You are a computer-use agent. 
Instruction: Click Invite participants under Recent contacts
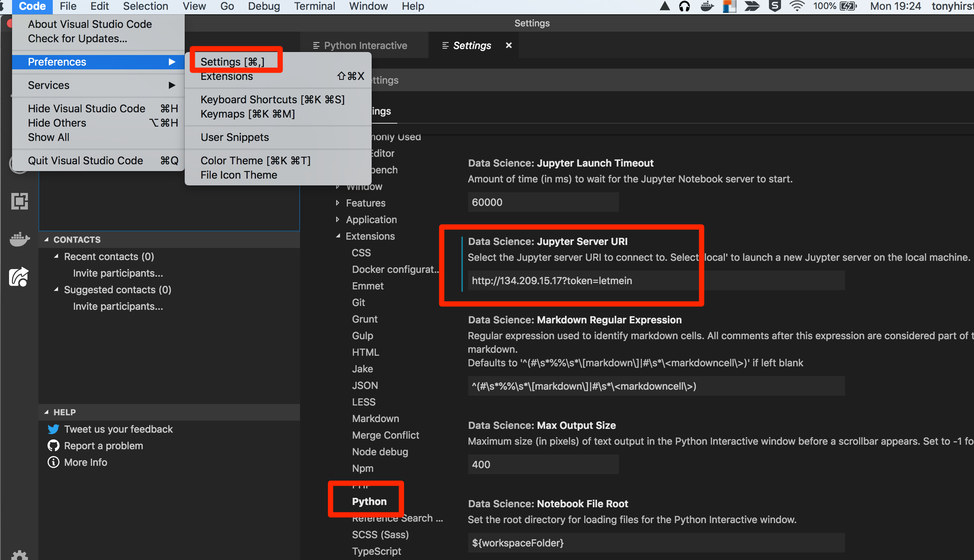click(x=118, y=273)
